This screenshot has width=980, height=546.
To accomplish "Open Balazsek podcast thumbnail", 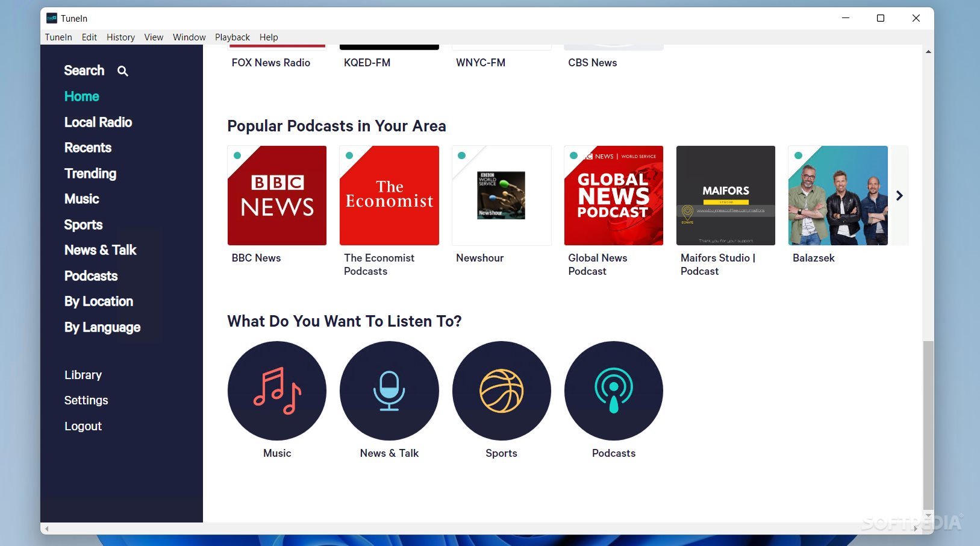I will pyautogui.click(x=838, y=195).
